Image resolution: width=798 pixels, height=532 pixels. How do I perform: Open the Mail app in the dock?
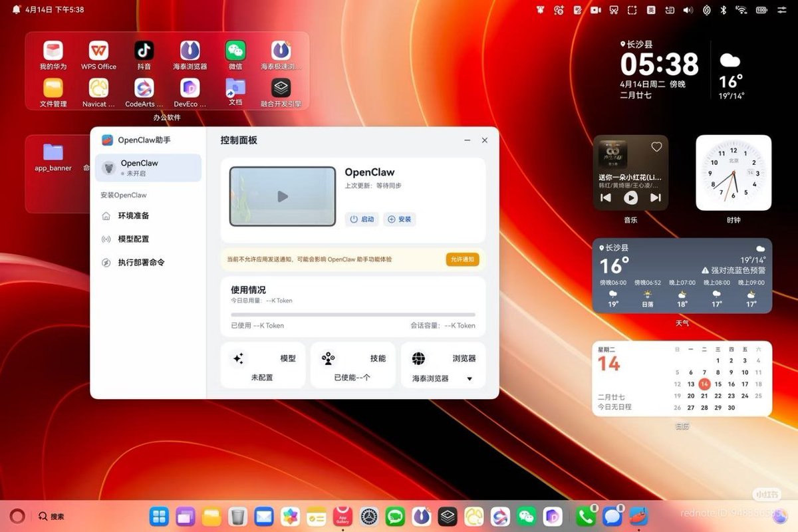[x=264, y=516]
